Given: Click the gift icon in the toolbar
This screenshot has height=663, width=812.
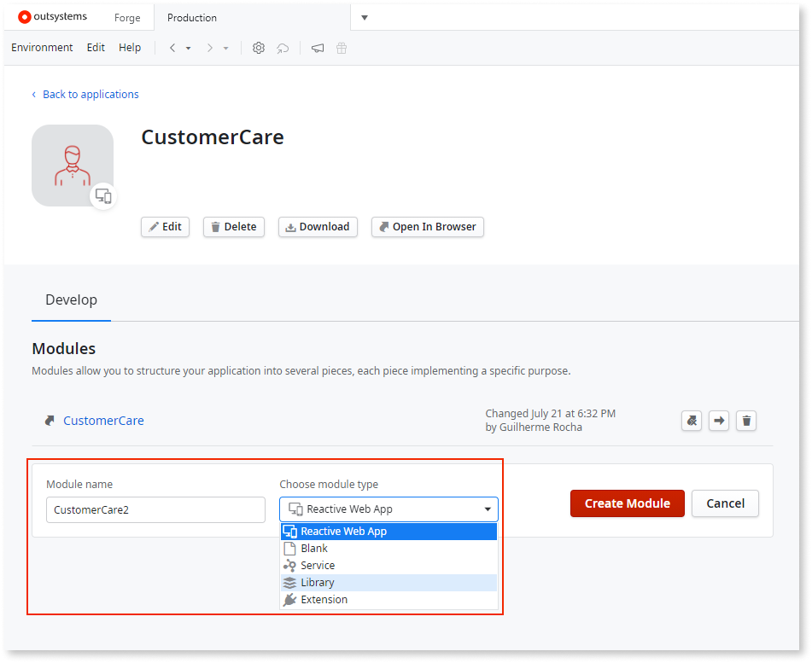Looking at the screenshot, I should click(x=341, y=48).
